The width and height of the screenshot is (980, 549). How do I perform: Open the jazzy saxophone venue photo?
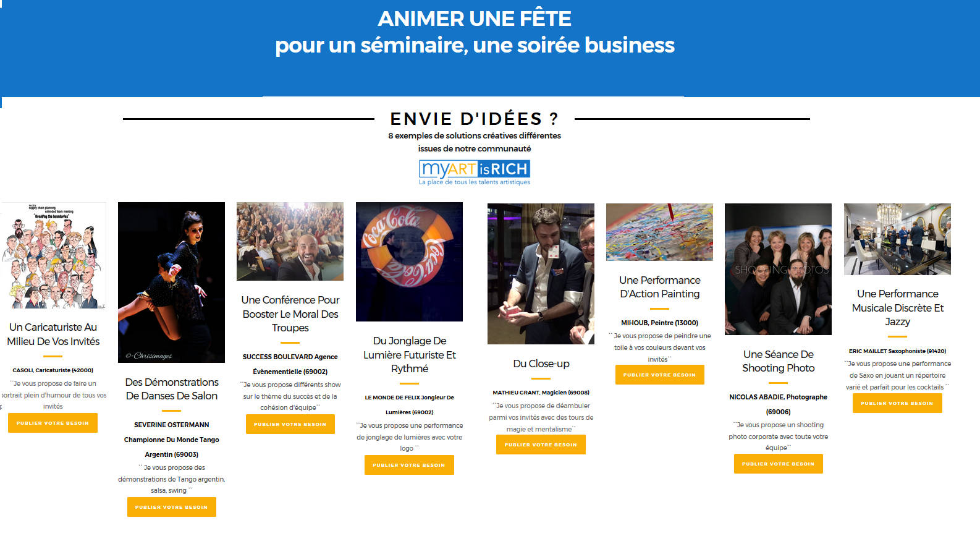(897, 239)
